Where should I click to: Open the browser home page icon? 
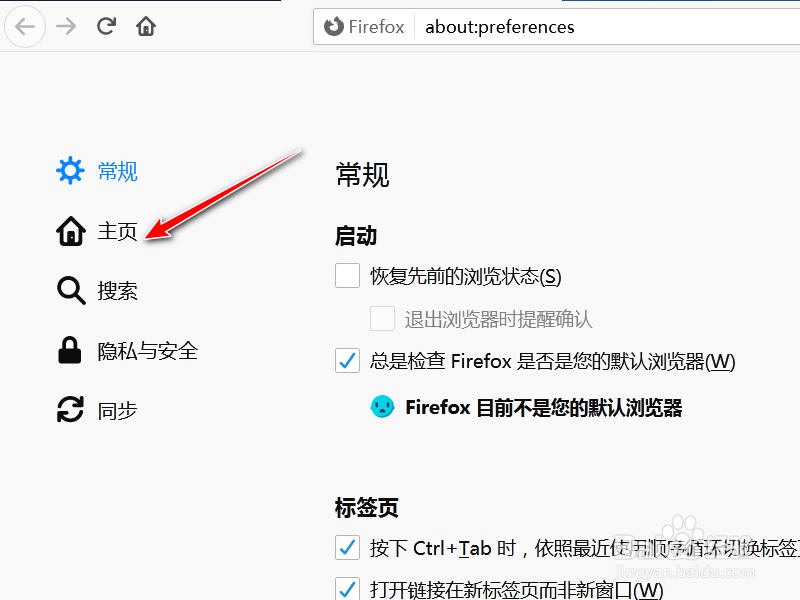[146, 26]
